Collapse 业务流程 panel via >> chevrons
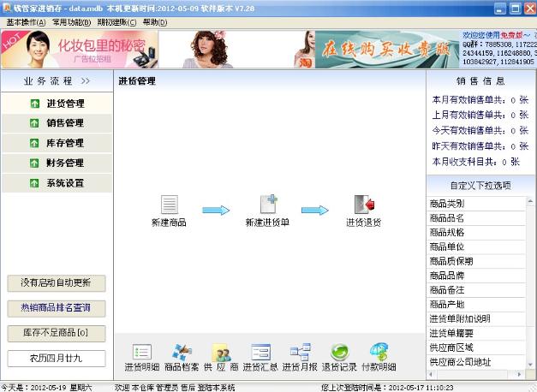The width and height of the screenshot is (537, 392). [86, 81]
